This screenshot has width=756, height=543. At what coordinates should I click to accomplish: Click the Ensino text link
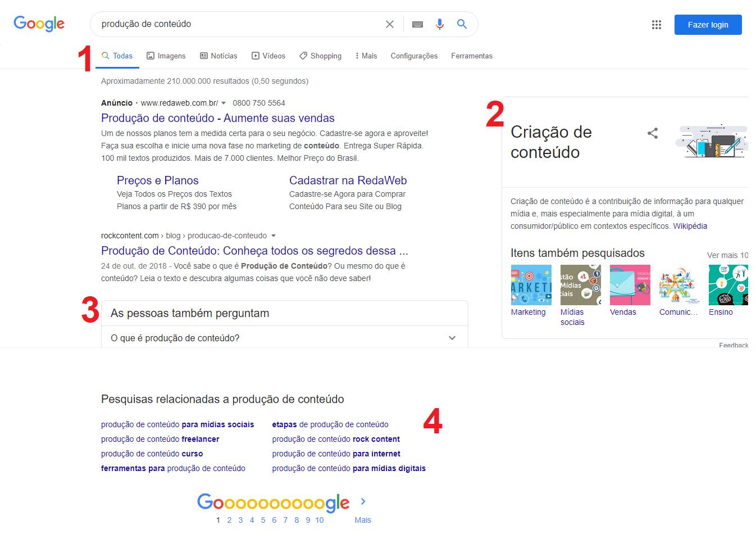coord(721,312)
